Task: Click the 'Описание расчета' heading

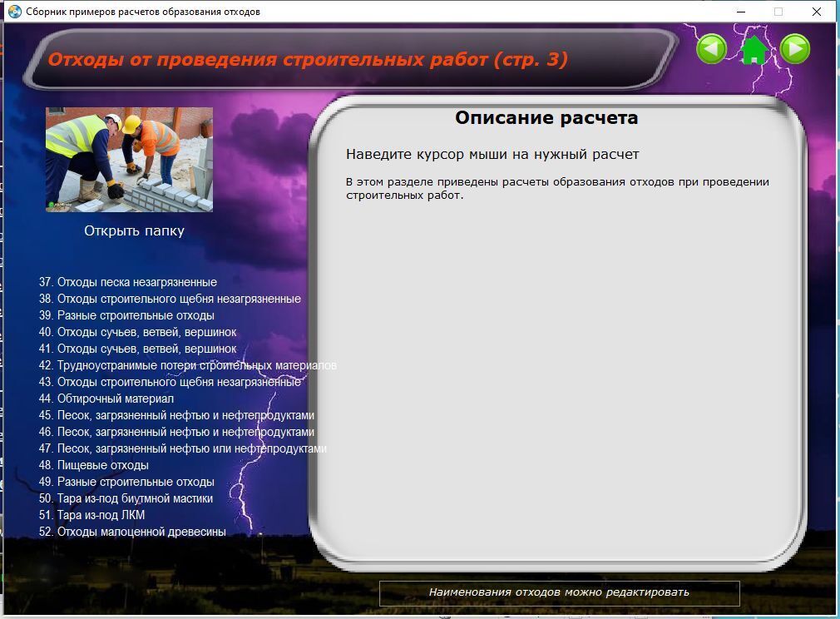Action: coord(546,117)
